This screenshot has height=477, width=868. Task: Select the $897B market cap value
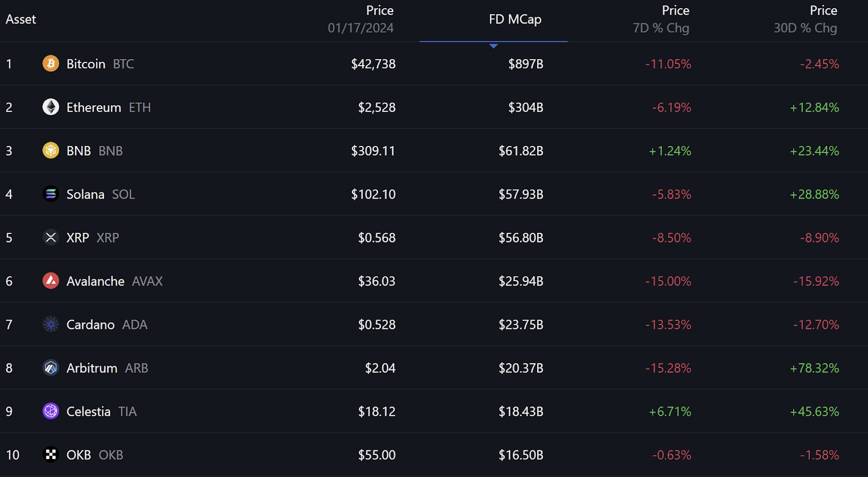click(x=526, y=64)
